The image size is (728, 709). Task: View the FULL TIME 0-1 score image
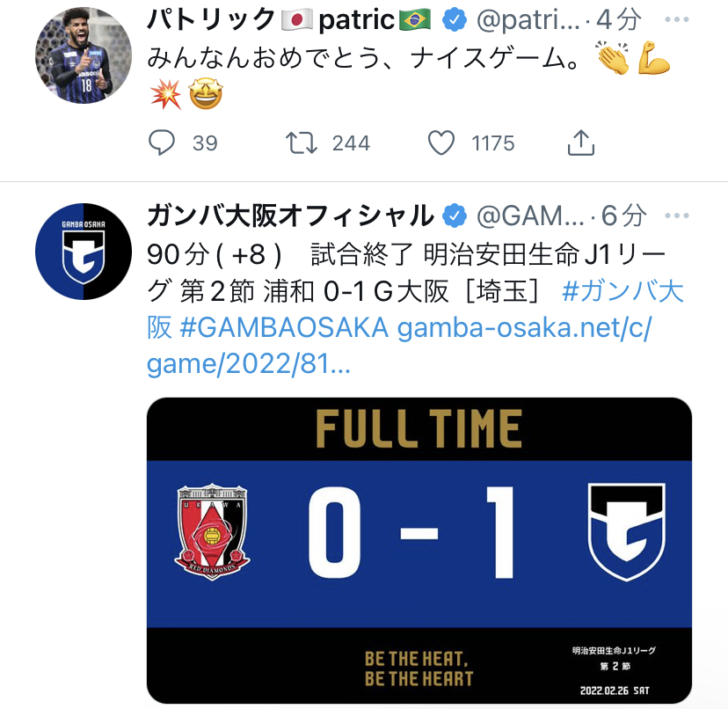[x=419, y=550]
